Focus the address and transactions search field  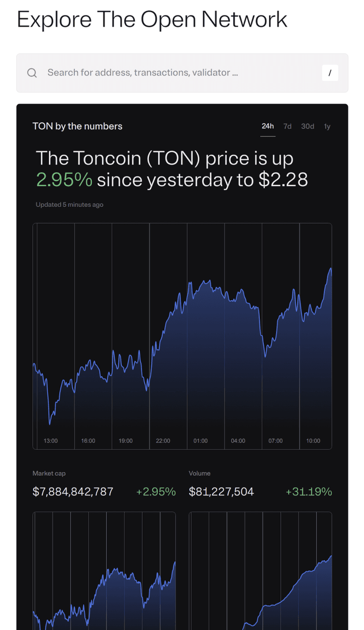176,73
